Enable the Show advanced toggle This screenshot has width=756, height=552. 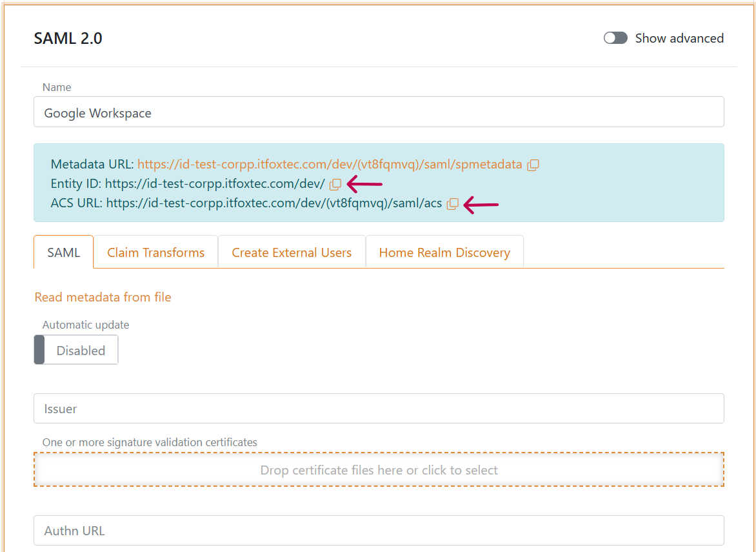coord(615,38)
